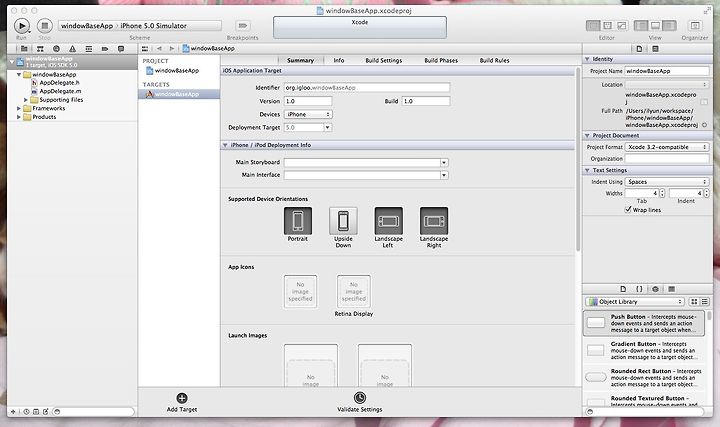This screenshot has width=720, height=427.
Task: Select the Push Button library item
Action: [644, 323]
